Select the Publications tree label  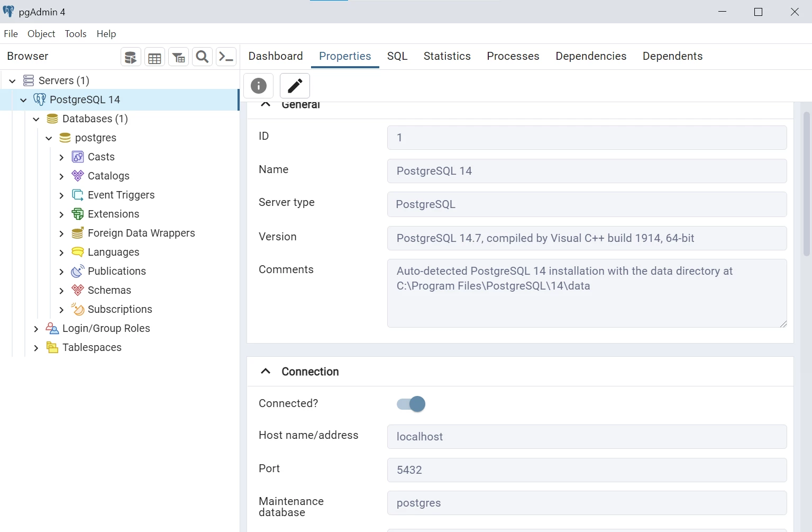click(x=117, y=271)
